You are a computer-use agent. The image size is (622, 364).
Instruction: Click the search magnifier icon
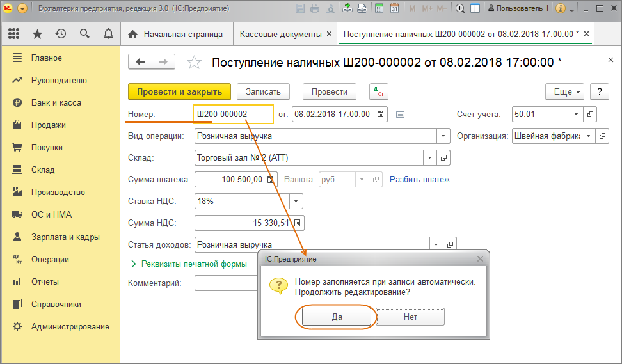(x=84, y=34)
